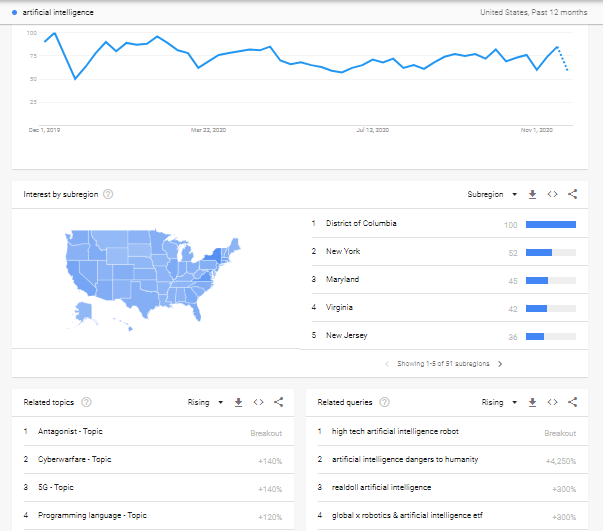The image size is (603, 531).
Task: Share the Related queries card
Action: pos(572,402)
